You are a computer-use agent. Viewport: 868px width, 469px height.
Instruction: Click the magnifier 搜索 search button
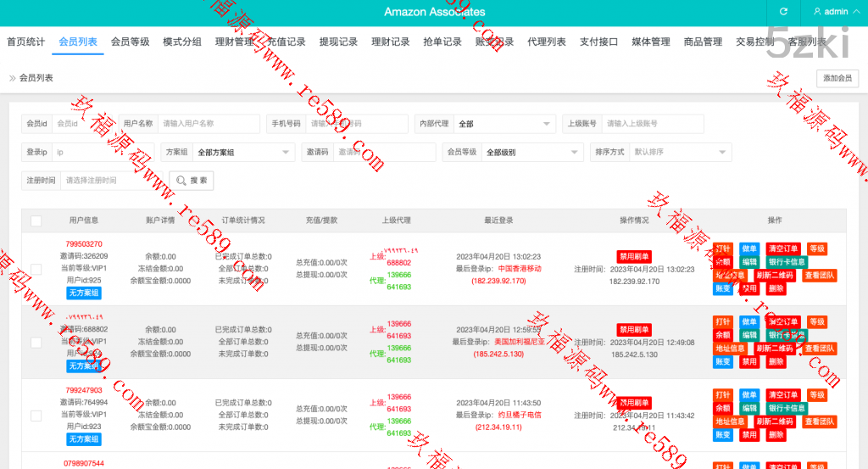point(192,181)
